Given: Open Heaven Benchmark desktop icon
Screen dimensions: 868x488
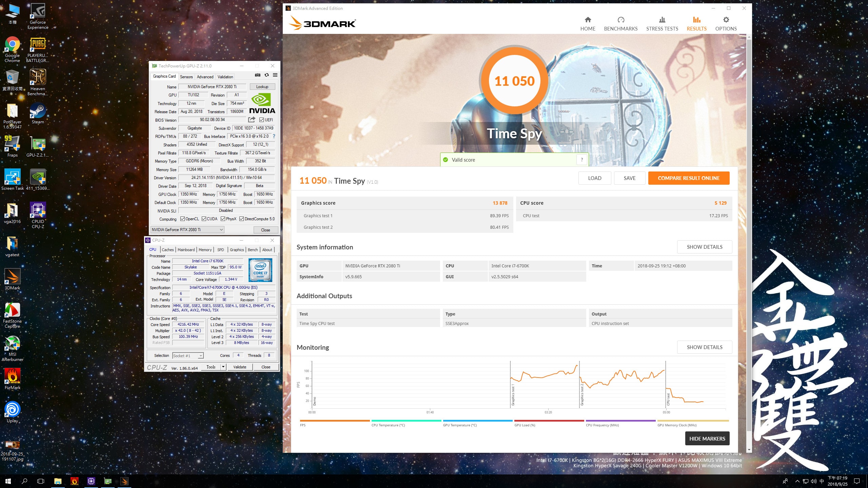Looking at the screenshot, I should (38, 83).
